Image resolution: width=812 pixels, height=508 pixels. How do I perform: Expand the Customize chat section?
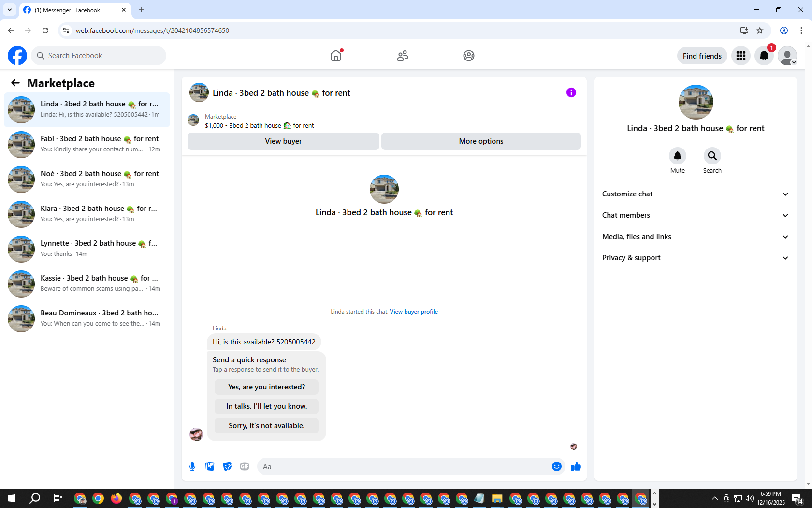696,194
